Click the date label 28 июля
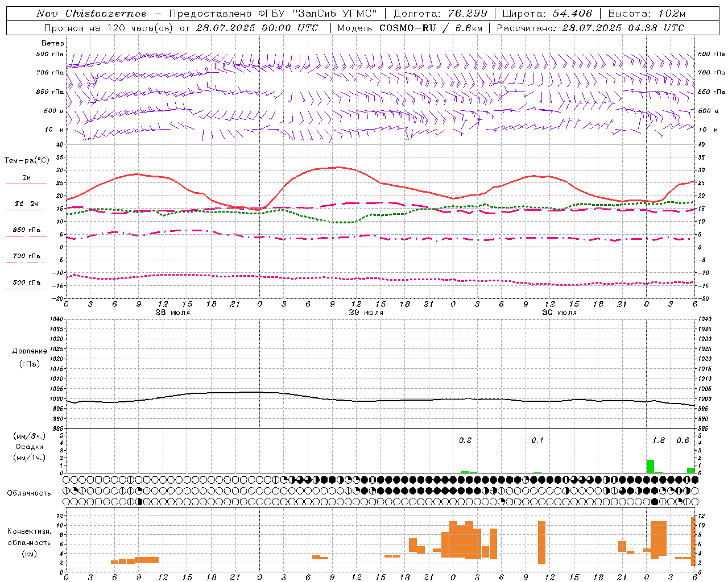The width and height of the screenshot is (728, 582). pyautogui.click(x=172, y=312)
